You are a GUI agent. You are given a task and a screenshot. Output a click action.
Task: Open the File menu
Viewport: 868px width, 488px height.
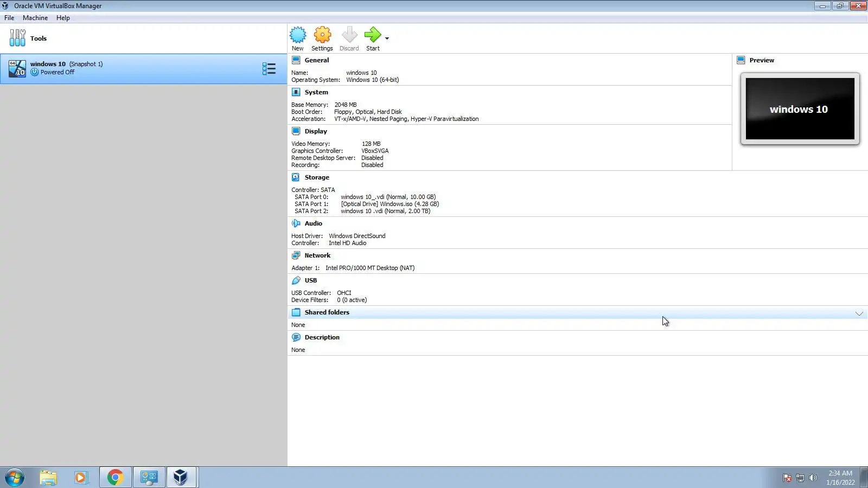point(9,18)
